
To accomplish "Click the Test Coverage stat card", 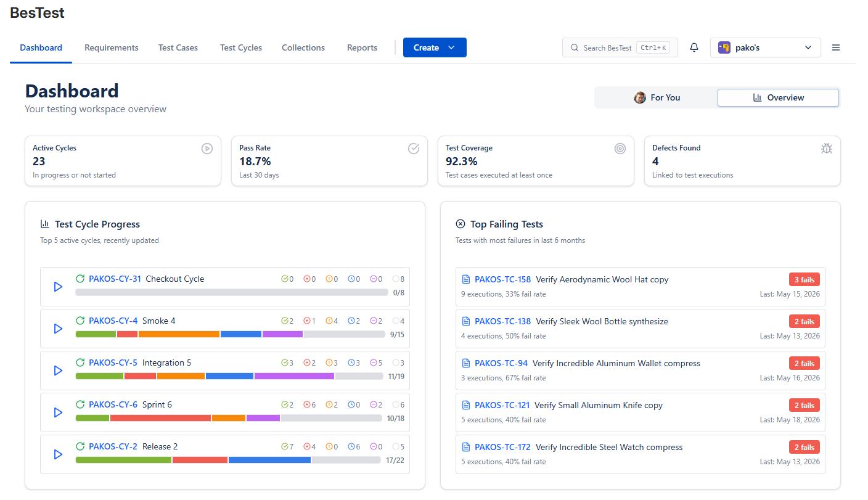I will click(536, 161).
